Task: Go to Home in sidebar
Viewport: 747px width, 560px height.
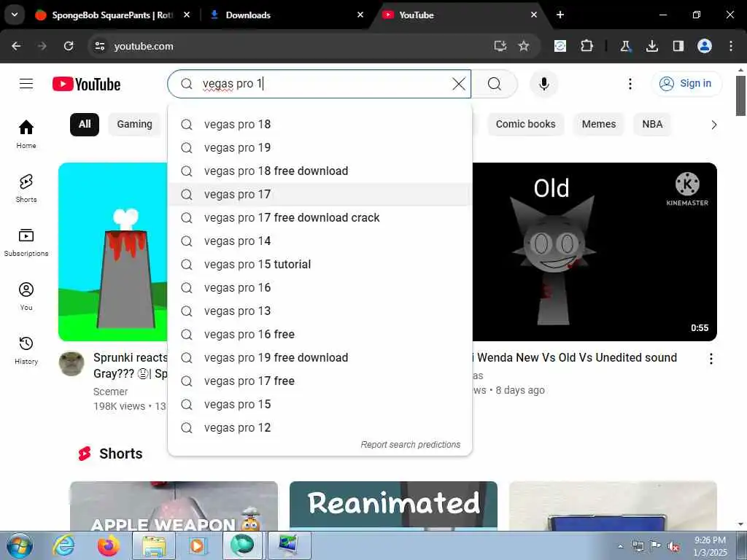Action: pos(26,134)
